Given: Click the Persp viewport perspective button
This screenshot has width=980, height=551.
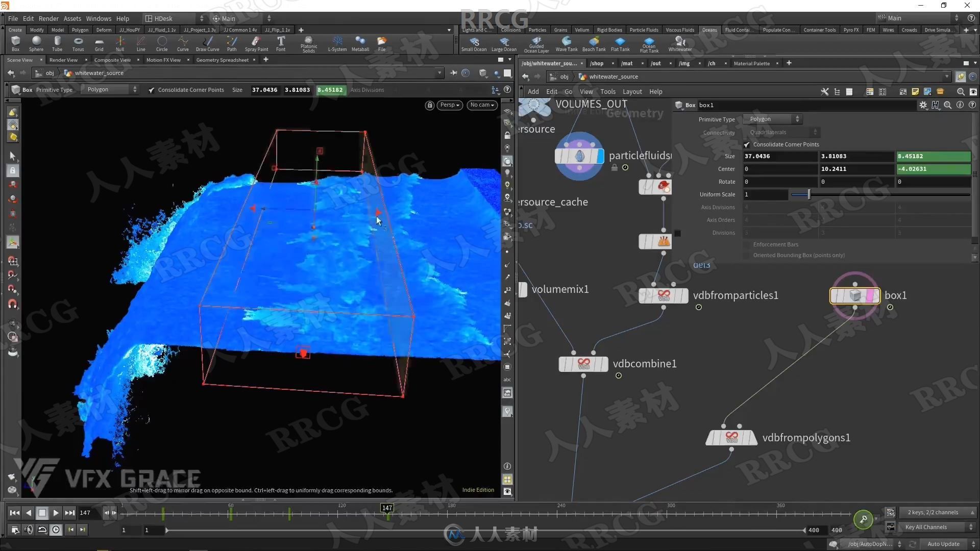Looking at the screenshot, I should coord(448,105).
